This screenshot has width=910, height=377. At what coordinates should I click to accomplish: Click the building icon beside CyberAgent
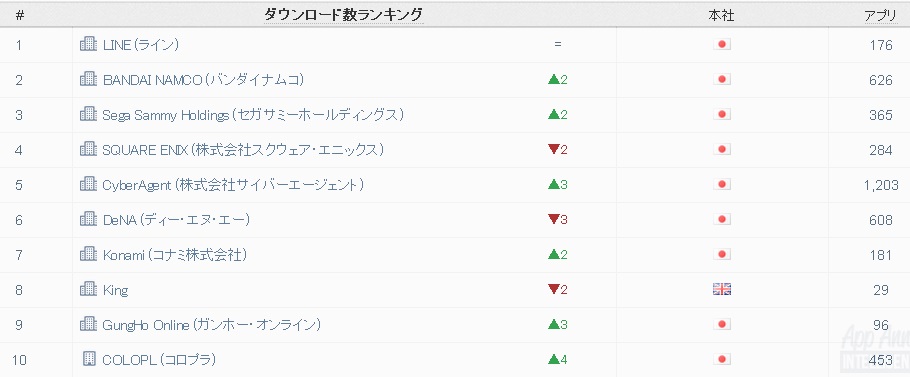tap(88, 184)
